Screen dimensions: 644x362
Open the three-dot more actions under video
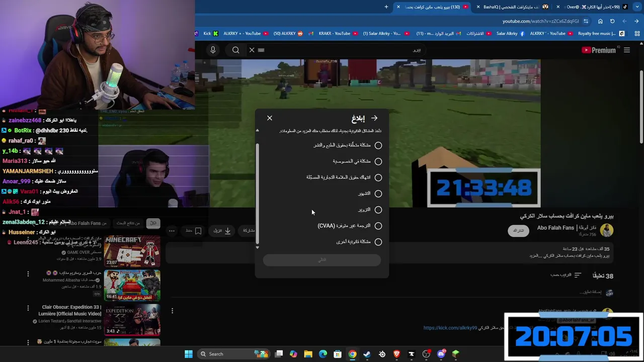(x=172, y=231)
